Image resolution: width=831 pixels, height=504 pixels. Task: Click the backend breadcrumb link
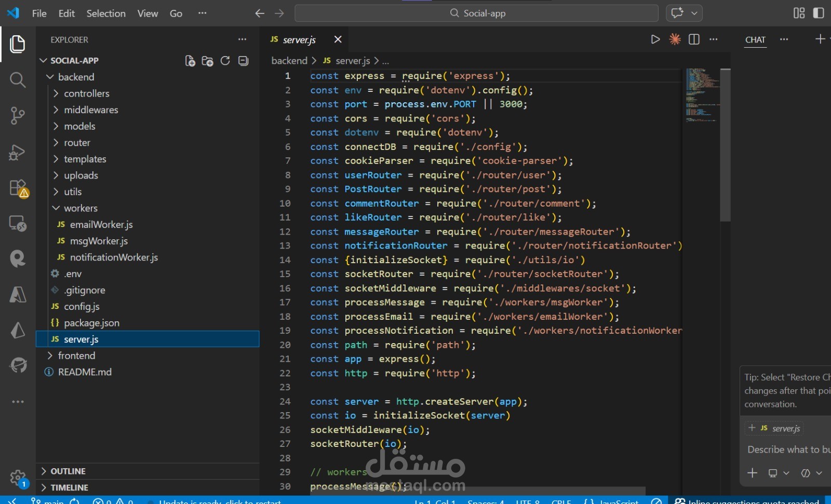pos(289,61)
